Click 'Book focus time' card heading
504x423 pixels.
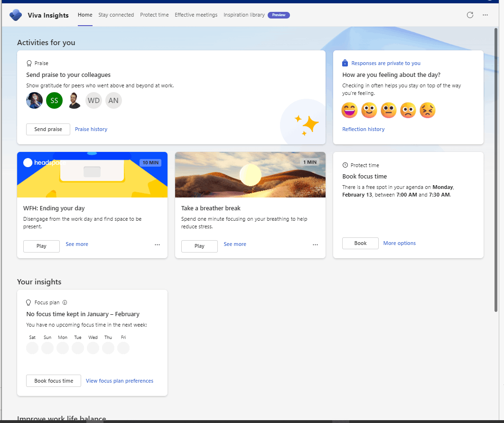point(364,177)
